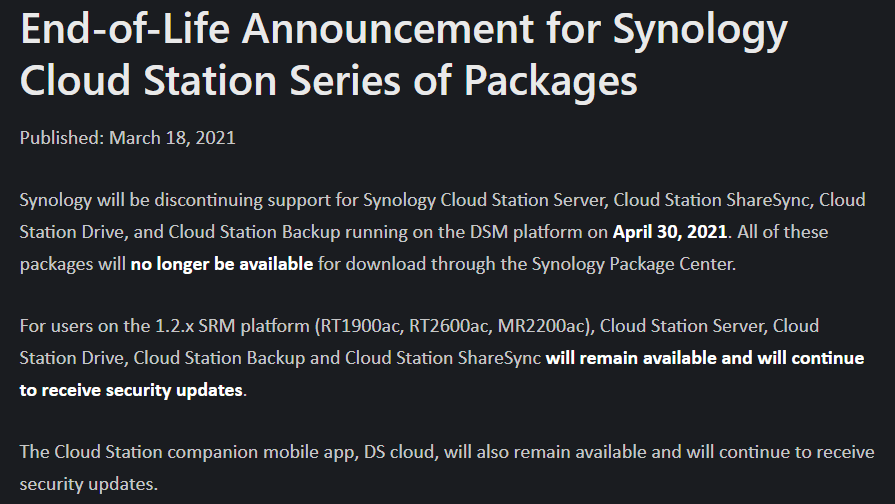Click "security updates." on the final line
Screen dimensions: 895x504
(88, 484)
